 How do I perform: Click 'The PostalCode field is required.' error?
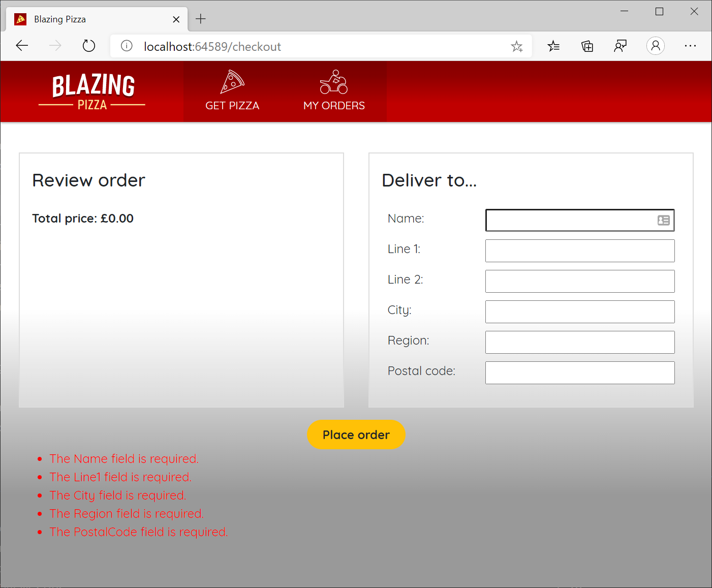pyautogui.click(x=139, y=532)
